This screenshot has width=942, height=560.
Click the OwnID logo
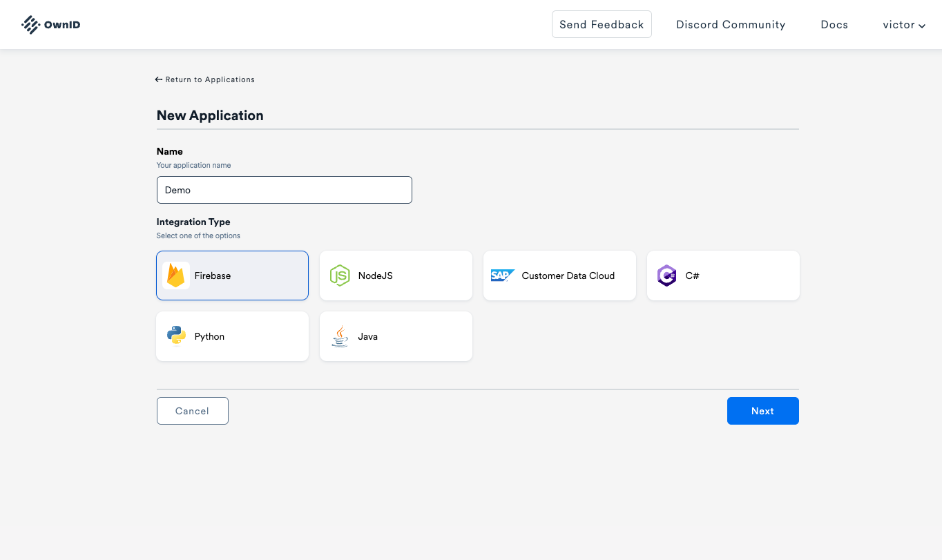tap(50, 25)
